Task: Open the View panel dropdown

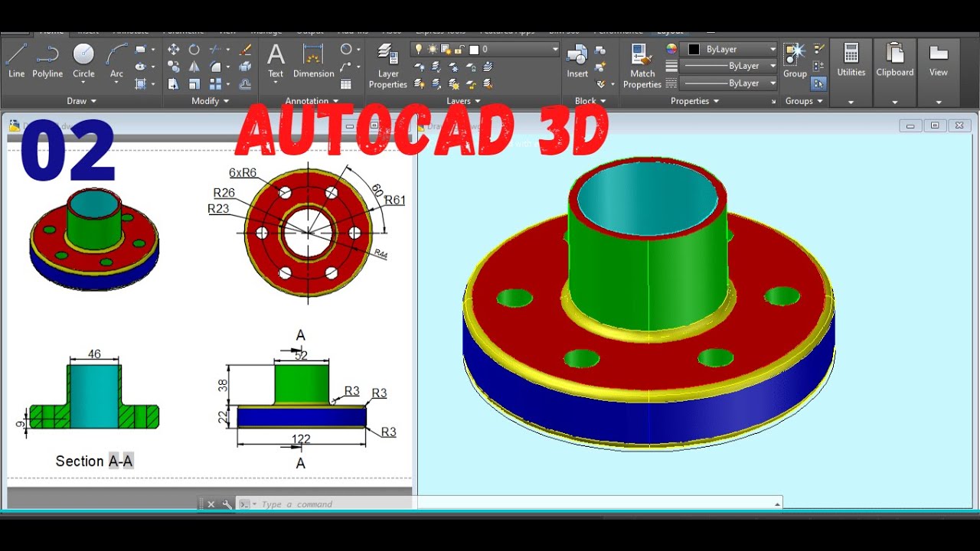Action: pyautogui.click(x=939, y=102)
